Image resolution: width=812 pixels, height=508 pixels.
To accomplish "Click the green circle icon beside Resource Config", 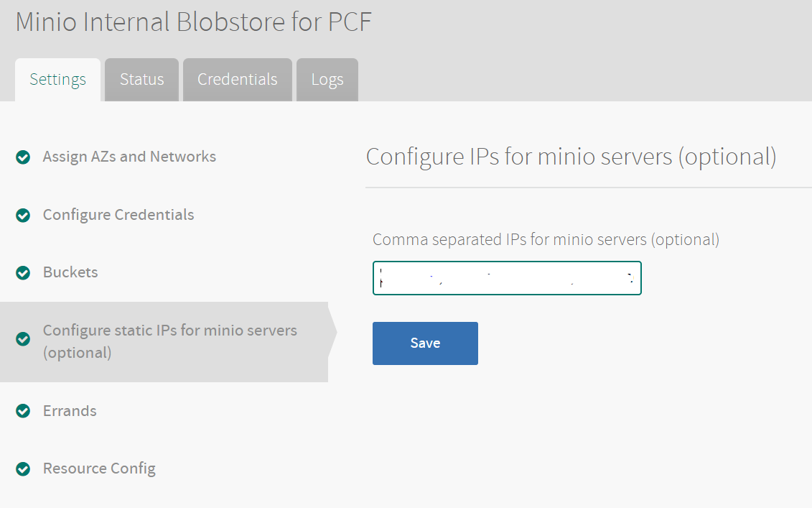I will point(22,468).
